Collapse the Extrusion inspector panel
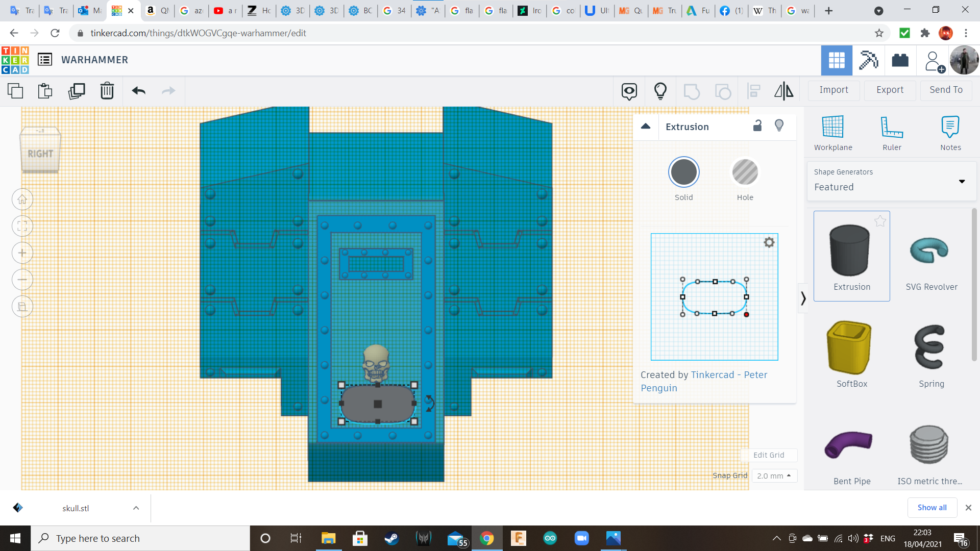Screen dimensions: 980x551 (x=646, y=127)
